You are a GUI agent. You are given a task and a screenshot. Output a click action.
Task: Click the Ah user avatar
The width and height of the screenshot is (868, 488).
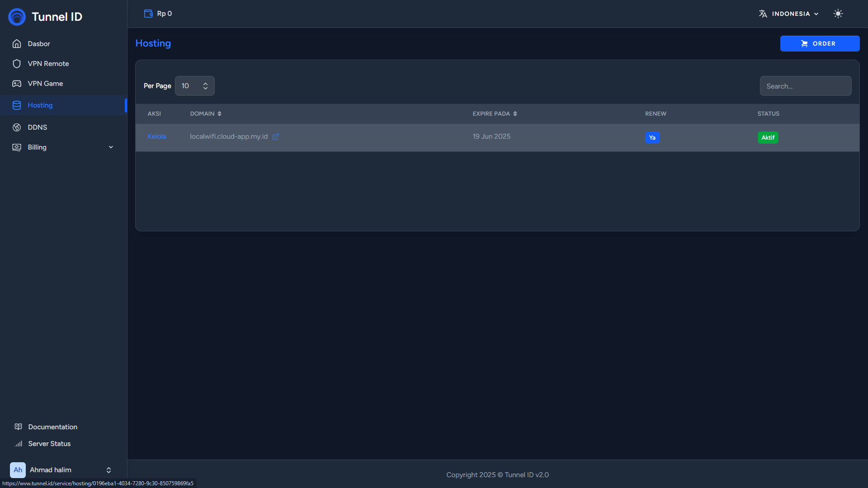pos(18,470)
